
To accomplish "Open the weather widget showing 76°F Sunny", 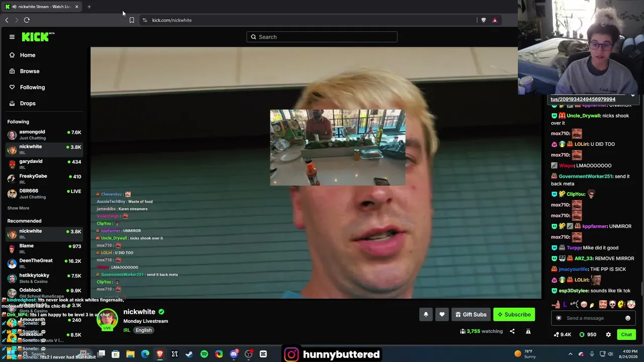I will point(525,354).
